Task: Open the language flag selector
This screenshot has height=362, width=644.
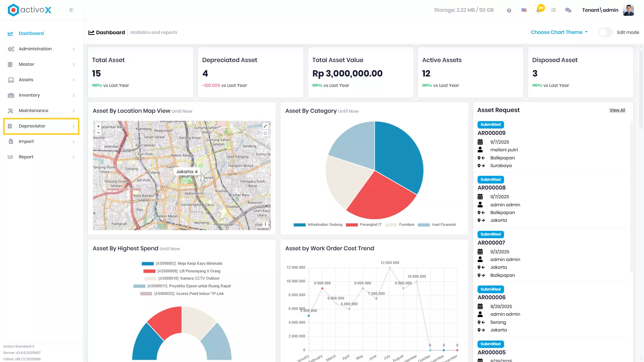Action: point(524,10)
